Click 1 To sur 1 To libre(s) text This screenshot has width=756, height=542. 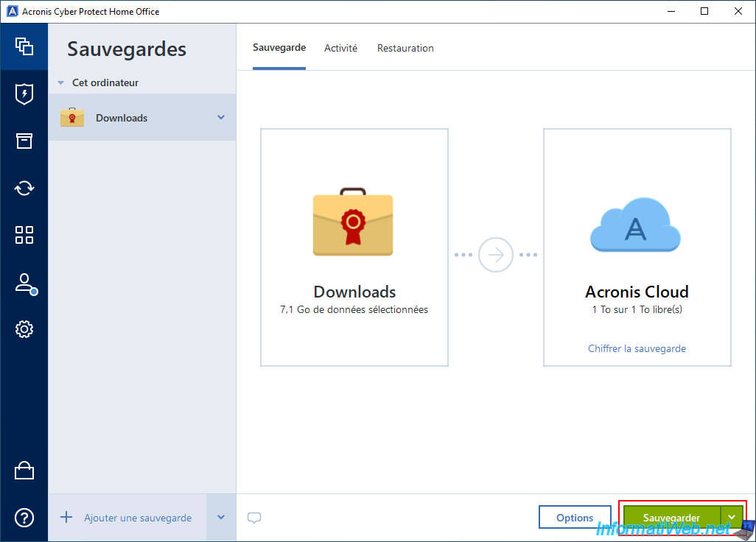637,310
